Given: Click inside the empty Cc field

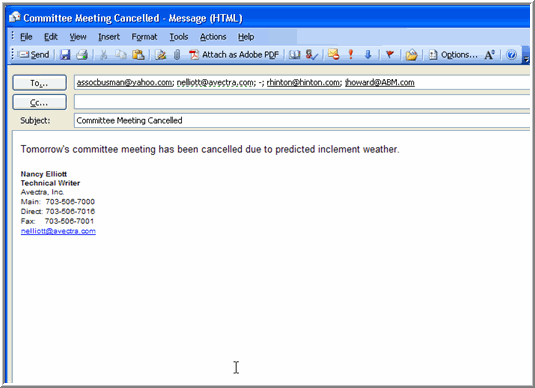Looking at the screenshot, I should (x=302, y=102).
